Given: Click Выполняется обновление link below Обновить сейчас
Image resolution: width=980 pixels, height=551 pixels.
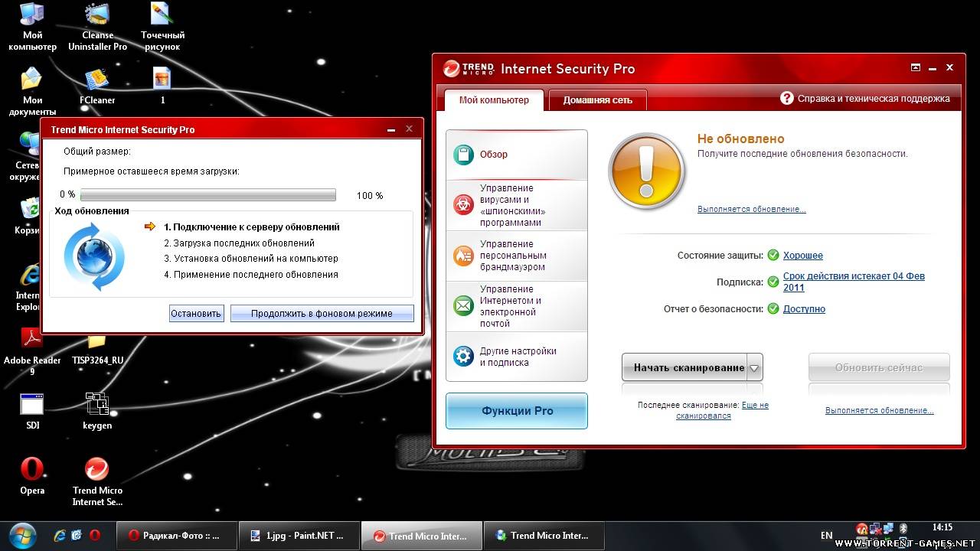Looking at the screenshot, I should [880, 410].
